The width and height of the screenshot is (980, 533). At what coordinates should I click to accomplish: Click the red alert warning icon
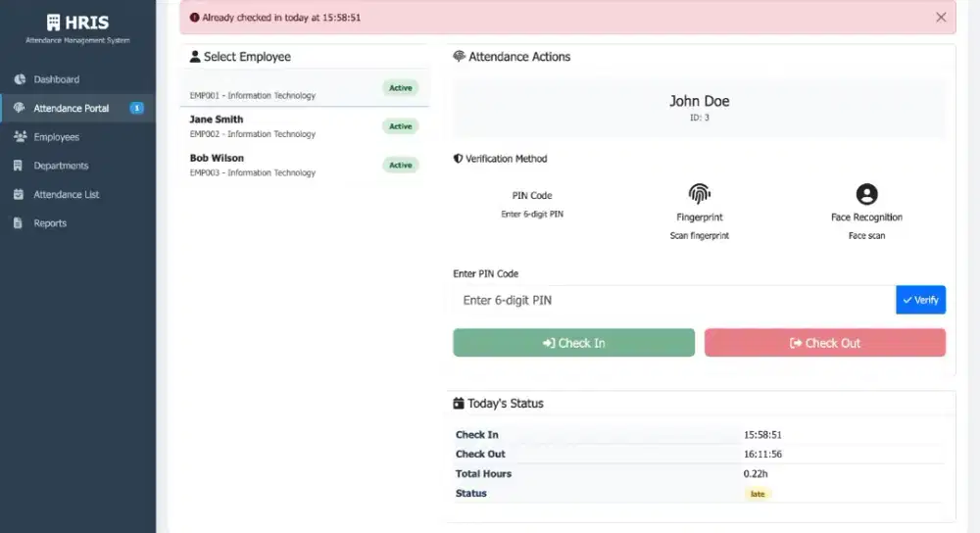pos(194,18)
